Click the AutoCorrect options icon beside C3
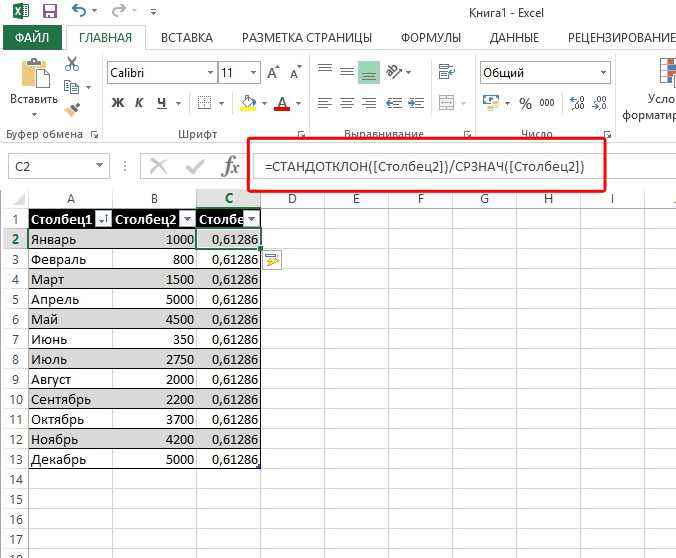The height and width of the screenshot is (558, 676). pyautogui.click(x=272, y=260)
